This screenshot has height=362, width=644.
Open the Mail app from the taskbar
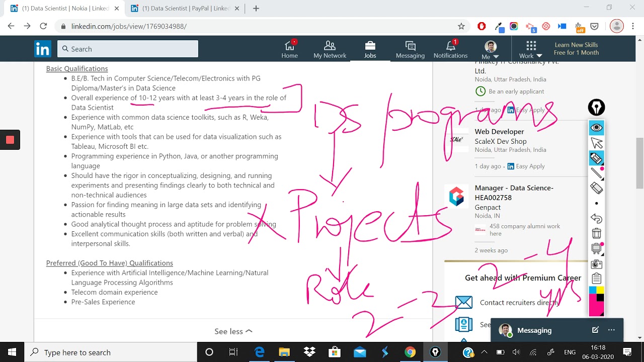pyautogui.click(x=360, y=352)
